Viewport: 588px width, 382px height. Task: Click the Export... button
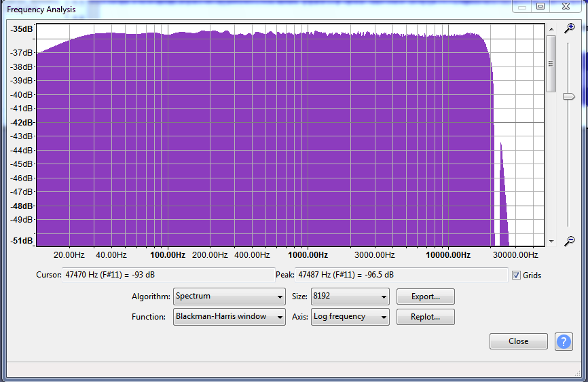click(425, 297)
